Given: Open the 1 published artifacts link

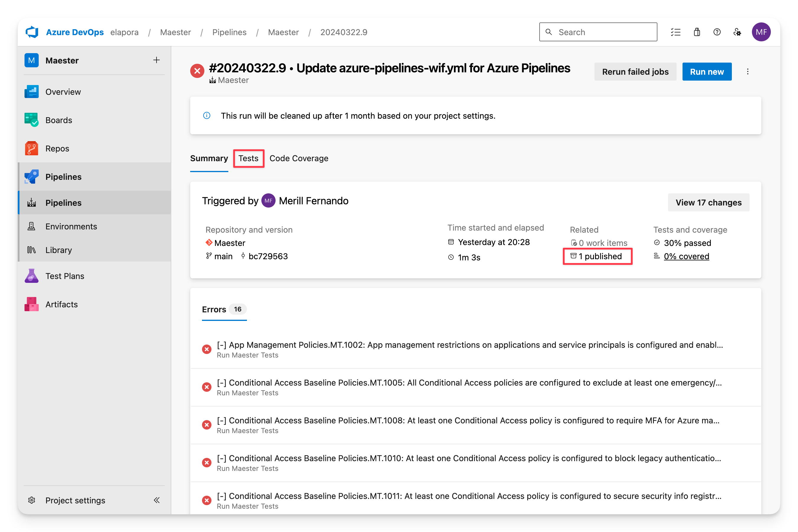Looking at the screenshot, I should pyautogui.click(x=600, y=256).
